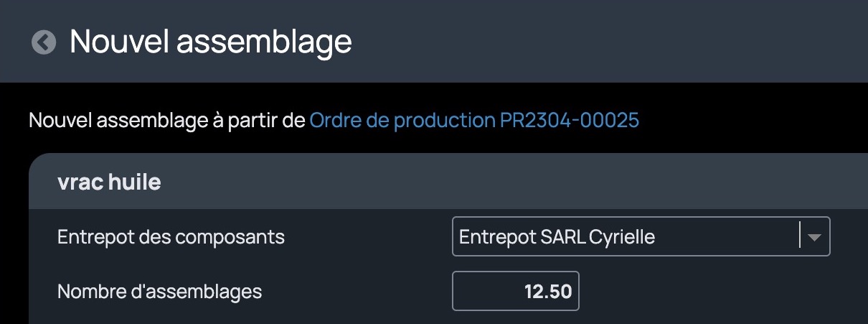Focus the Nombre d'assemblages input field
The width and height of the screenshot is (868, 324).
pos(516,291)
